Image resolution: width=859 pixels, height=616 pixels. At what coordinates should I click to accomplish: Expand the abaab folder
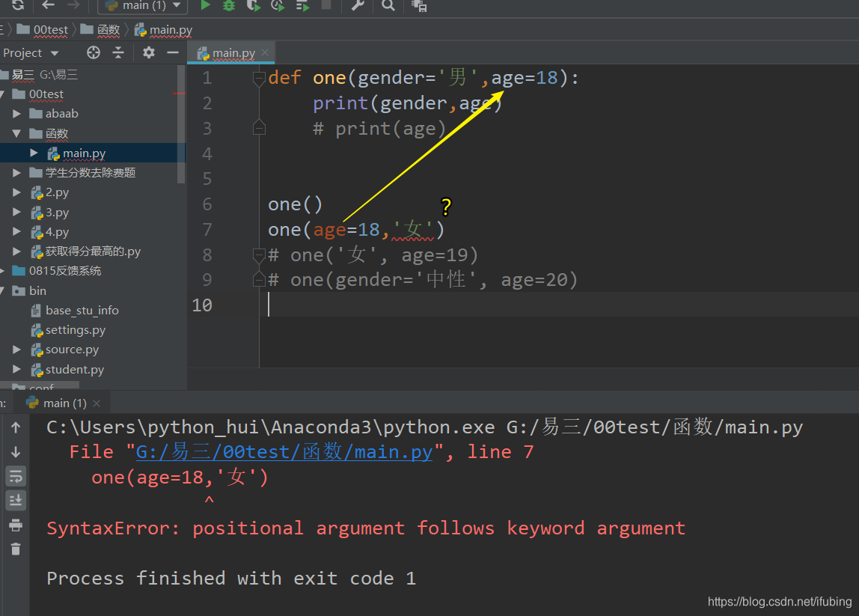16,114
